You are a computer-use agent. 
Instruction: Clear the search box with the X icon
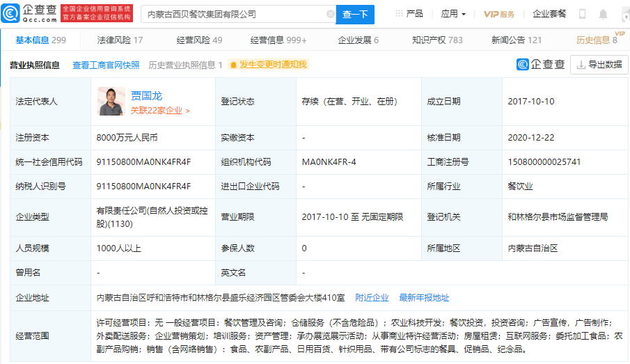coord(330,14)
